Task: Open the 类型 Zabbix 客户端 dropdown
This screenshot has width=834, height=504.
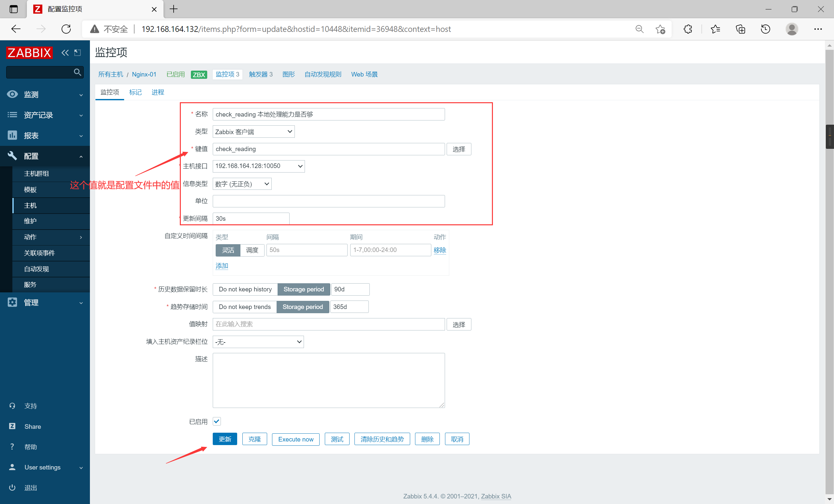Action: point(253,132)
